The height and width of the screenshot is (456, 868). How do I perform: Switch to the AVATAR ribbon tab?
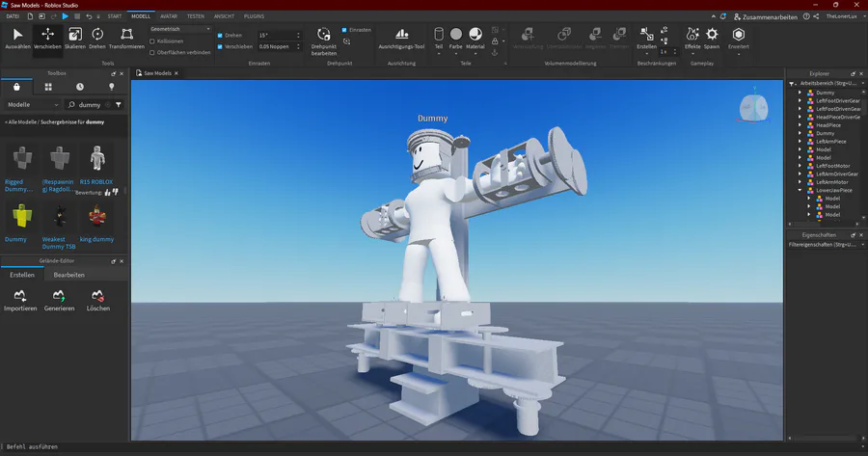(169, 16)
